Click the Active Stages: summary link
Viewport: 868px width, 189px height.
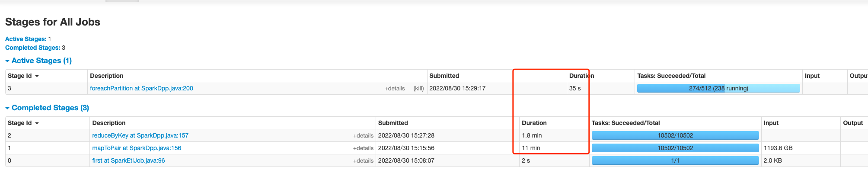26,39
